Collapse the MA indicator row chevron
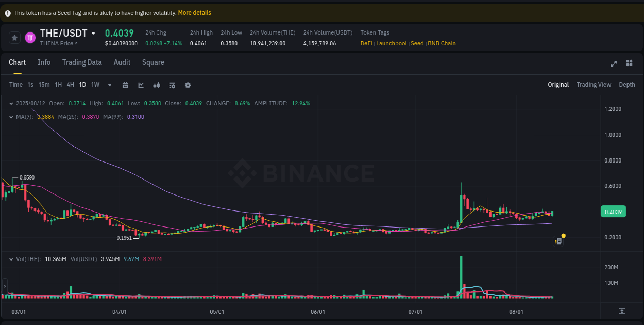Screen dimensions: 644x325 [11, 117]
